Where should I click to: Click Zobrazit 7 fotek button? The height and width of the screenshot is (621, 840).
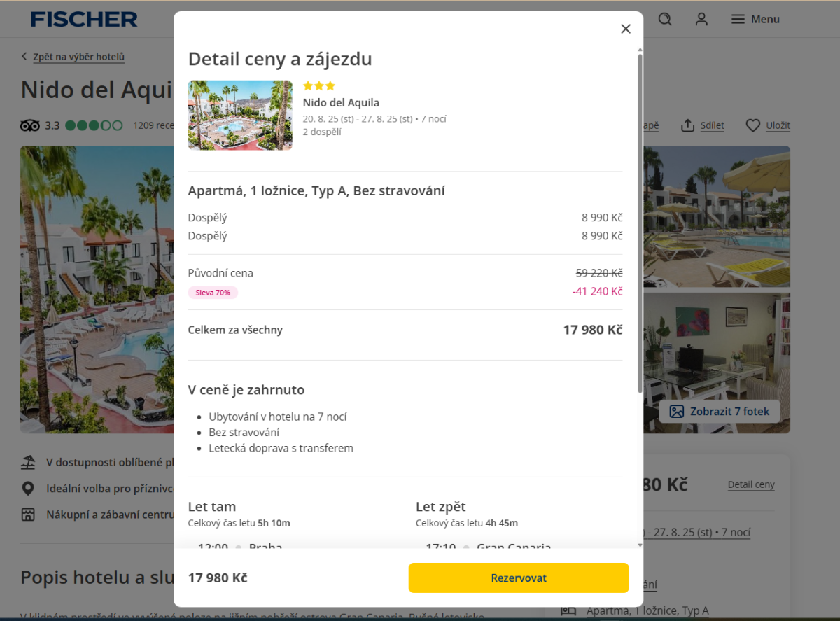(x=719, y=412)
